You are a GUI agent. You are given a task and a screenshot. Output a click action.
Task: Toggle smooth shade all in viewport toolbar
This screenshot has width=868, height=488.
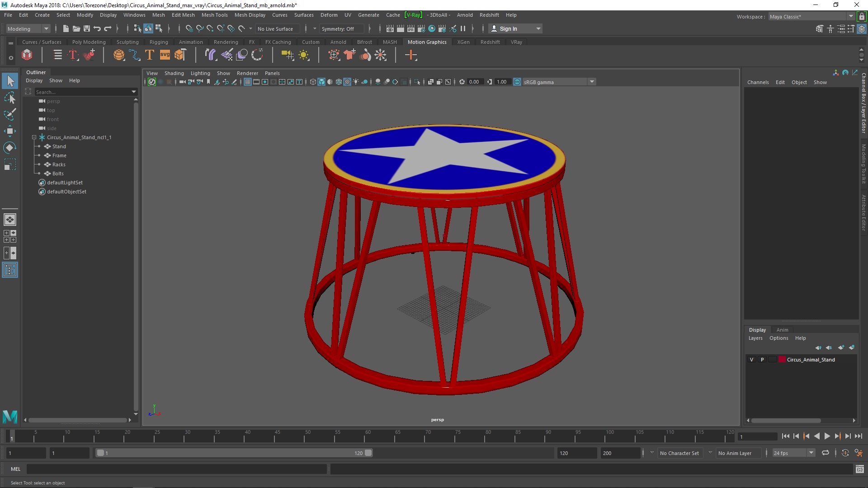[321, 82]
